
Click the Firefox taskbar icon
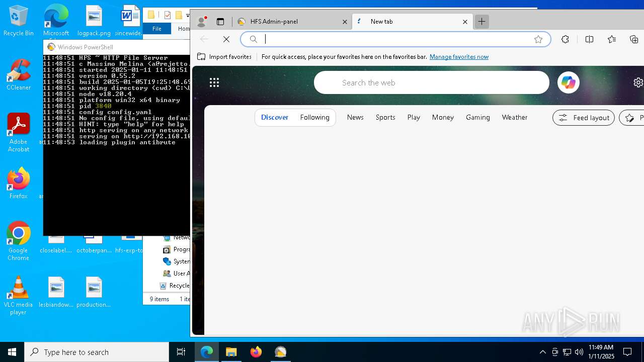[x=256, y=352]
